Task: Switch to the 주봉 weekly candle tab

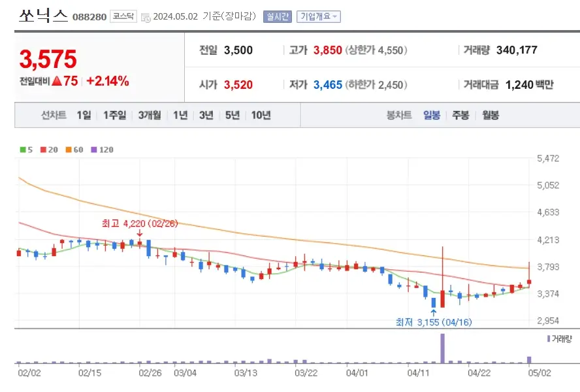Action: point(462,114)
